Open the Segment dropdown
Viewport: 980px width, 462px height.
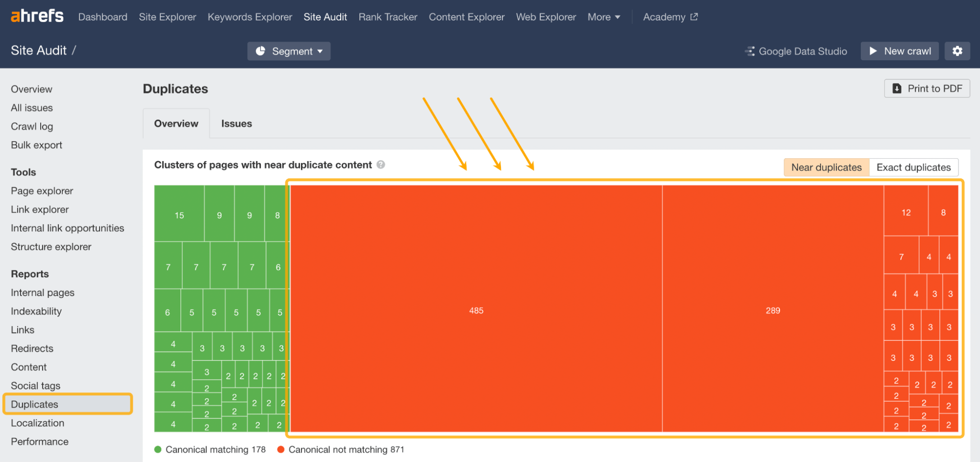tap(289, 50)
